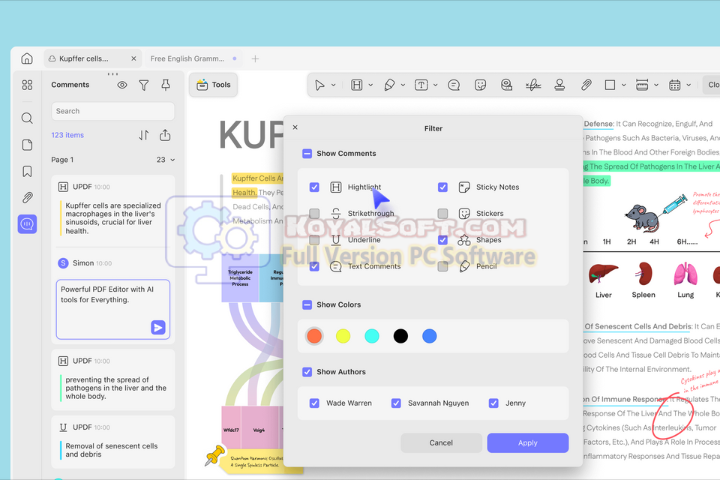Click the Powerful PDF Editor reply box

coord(113,309)
